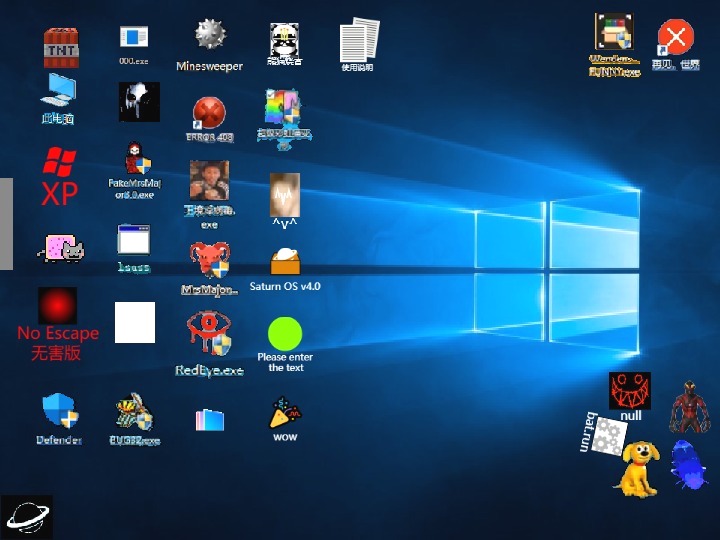Launch the 000.exe icon
Viewport: 720px width, 540px height.
[x=134, y=37]
